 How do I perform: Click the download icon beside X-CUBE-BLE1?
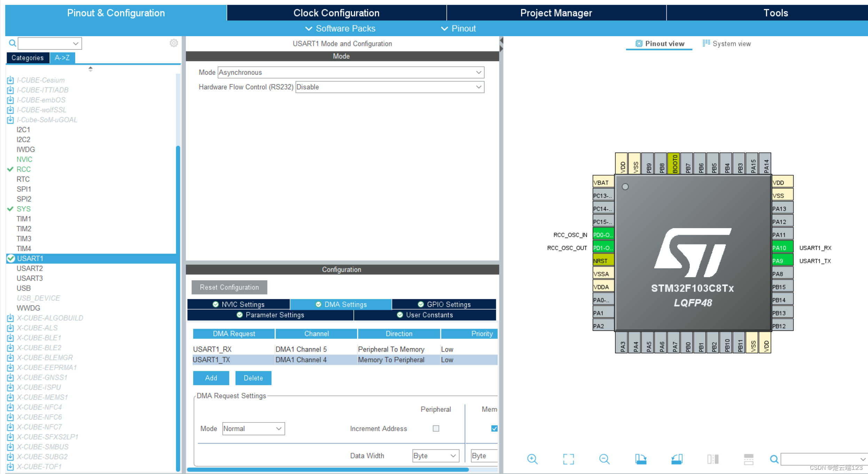[x=10, y=338]
